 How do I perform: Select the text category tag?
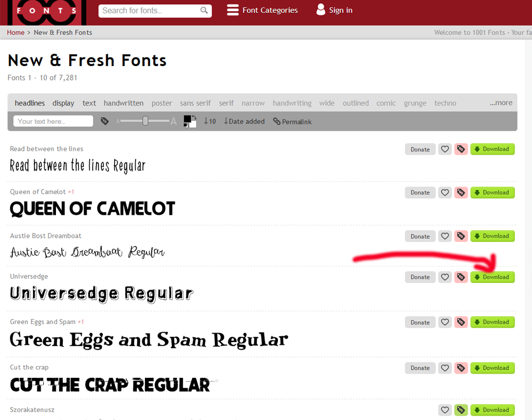pyautogui.click(x=89, y=103)
